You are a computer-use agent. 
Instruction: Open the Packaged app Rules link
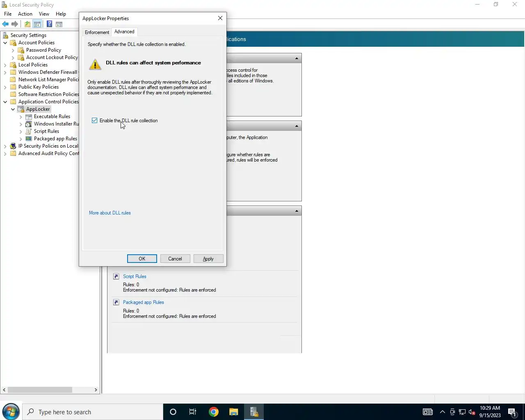[144, 302]
